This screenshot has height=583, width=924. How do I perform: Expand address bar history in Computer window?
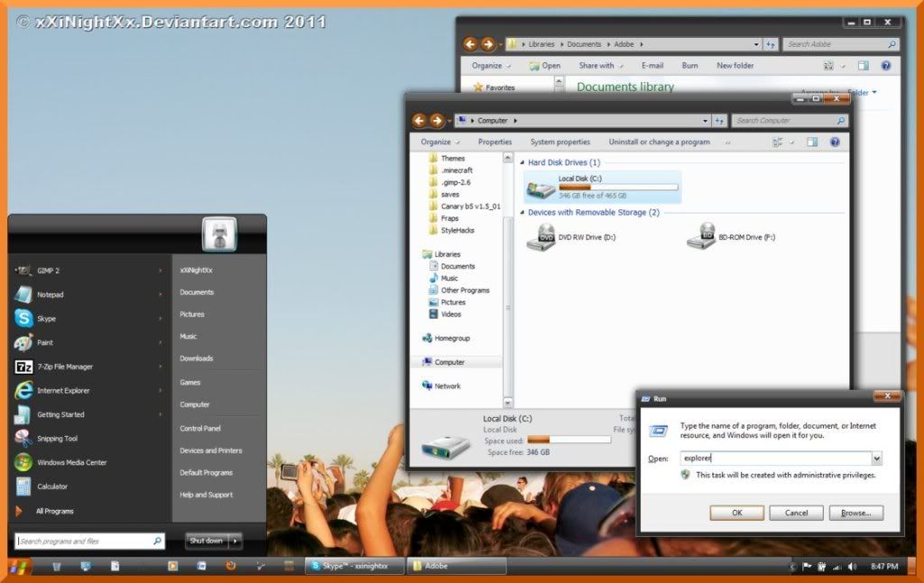click(x=706, y=121)
